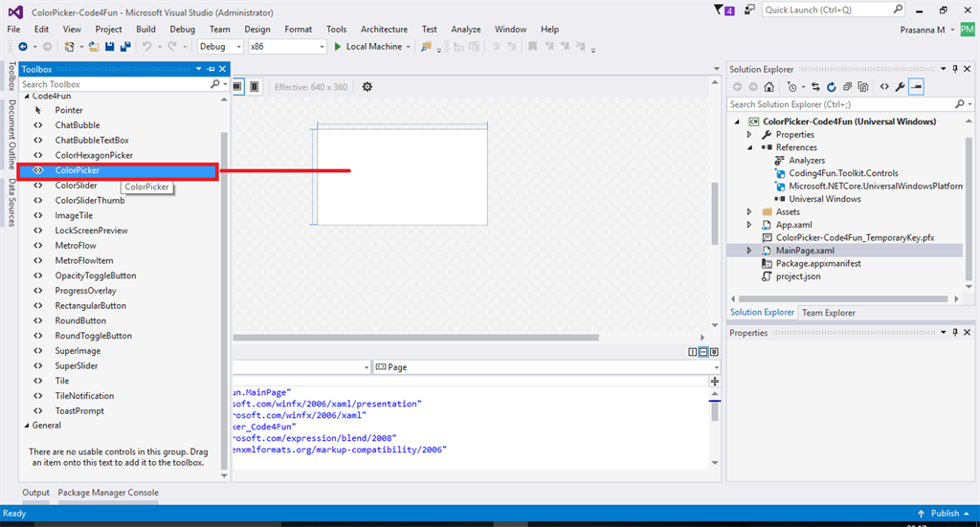The width and height of the screenshot is (980, 527).
Task: Toggle auto-hide pin on Solution Explorer panel
Action: click(955, 69)
